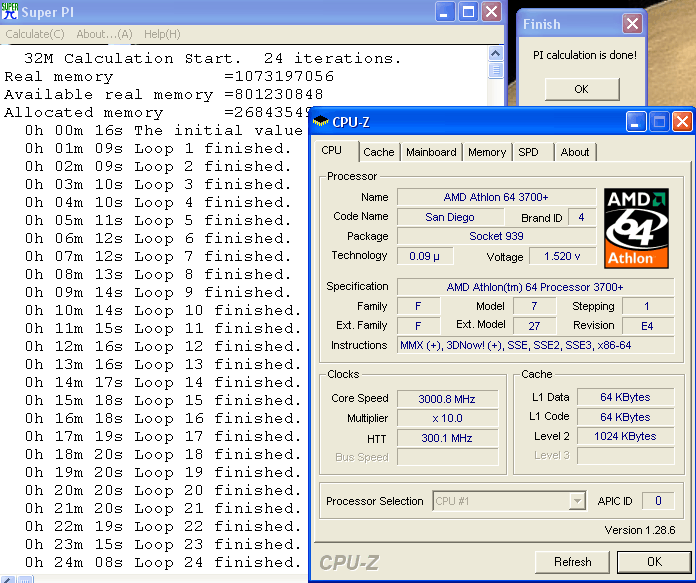Click the Revision value E4

(x=647, y=326)
